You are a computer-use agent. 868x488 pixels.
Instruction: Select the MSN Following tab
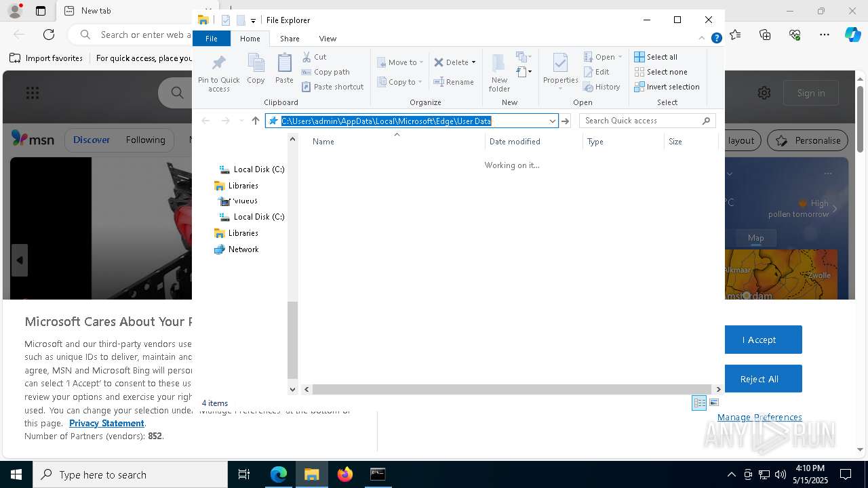[145, 140]
